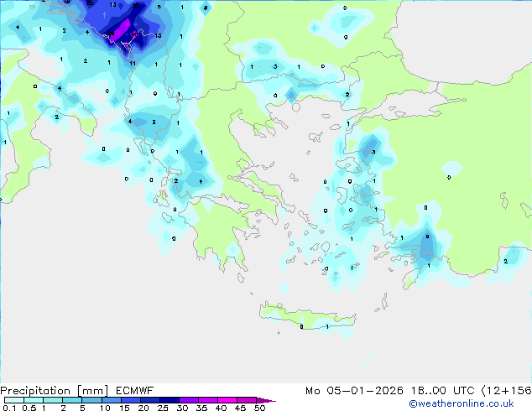Click the '11' precipitation value on map
532x411 pixels.
coord(133,64)
